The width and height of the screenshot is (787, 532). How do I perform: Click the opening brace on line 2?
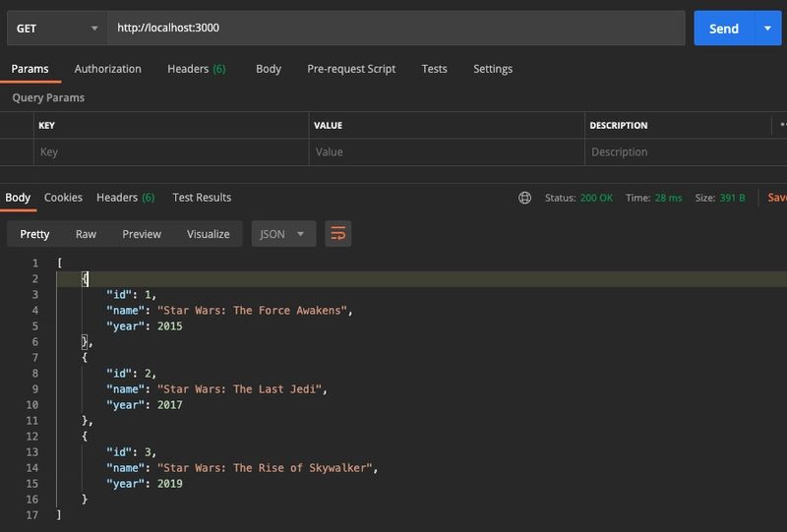[x=85, y=279]
